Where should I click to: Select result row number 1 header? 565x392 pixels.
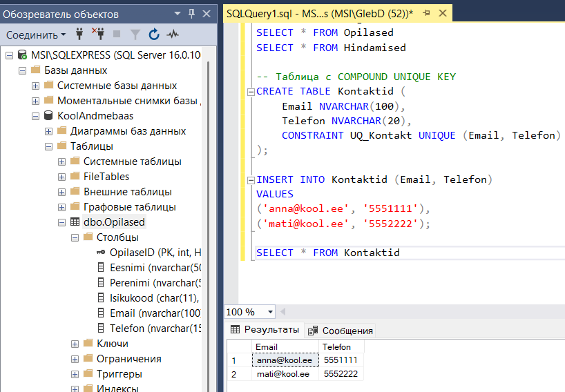pyautogui.click(x=239, y=360)
